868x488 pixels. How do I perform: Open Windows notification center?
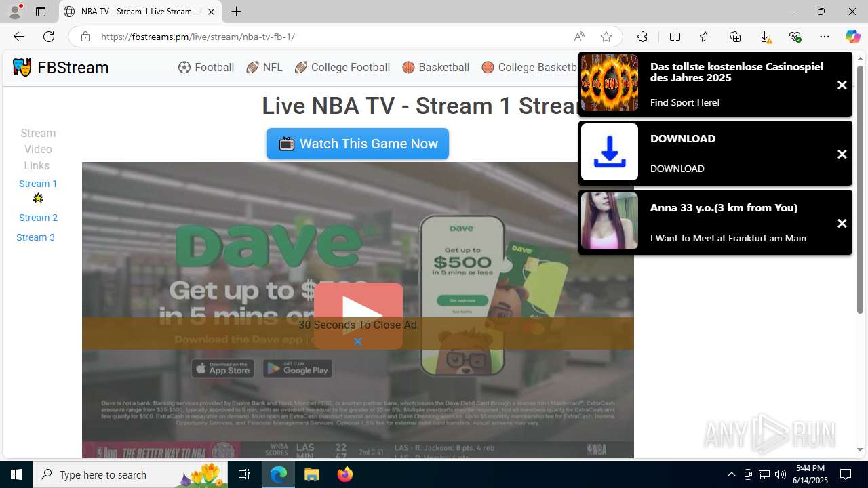(846, 474)
